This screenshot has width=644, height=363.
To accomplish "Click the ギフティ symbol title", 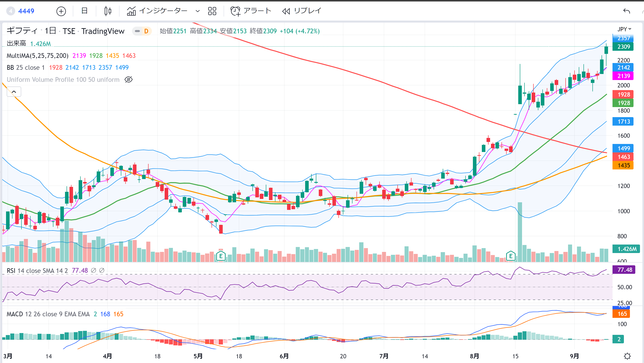I will tap(22, 31).
